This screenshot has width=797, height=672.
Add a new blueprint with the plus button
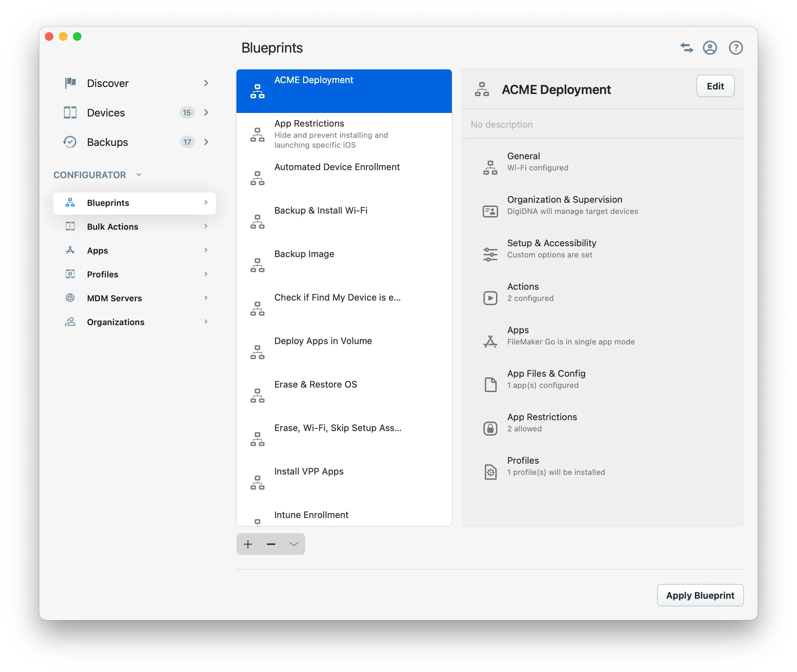248,544
